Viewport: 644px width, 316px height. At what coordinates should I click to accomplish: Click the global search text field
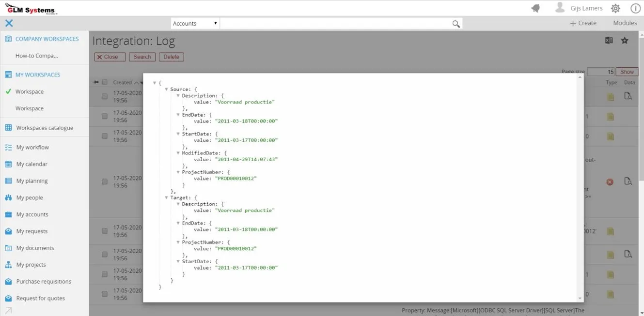(x=334, y=24)
